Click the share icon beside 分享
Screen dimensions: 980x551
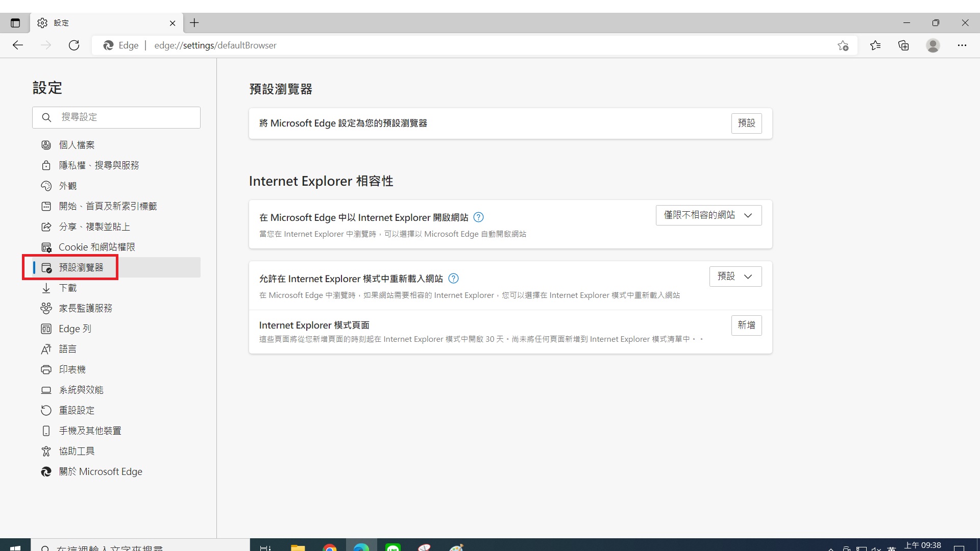46,227
